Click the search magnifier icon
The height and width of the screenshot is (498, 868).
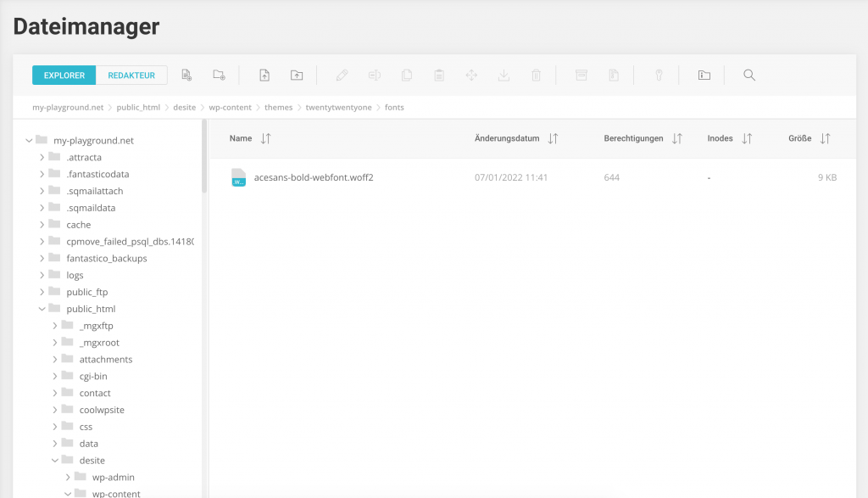[749, 75]
